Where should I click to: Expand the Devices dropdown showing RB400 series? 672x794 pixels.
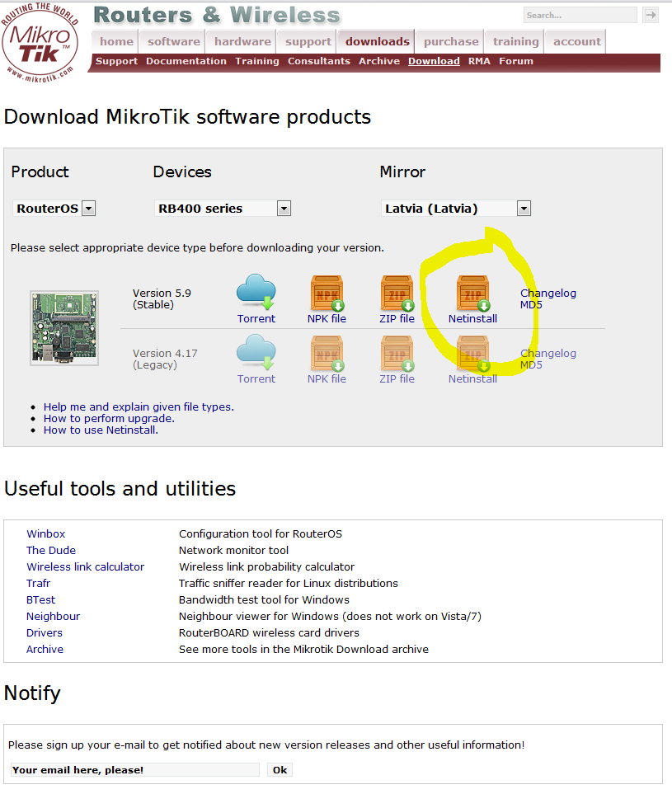(x=223, y=208)
